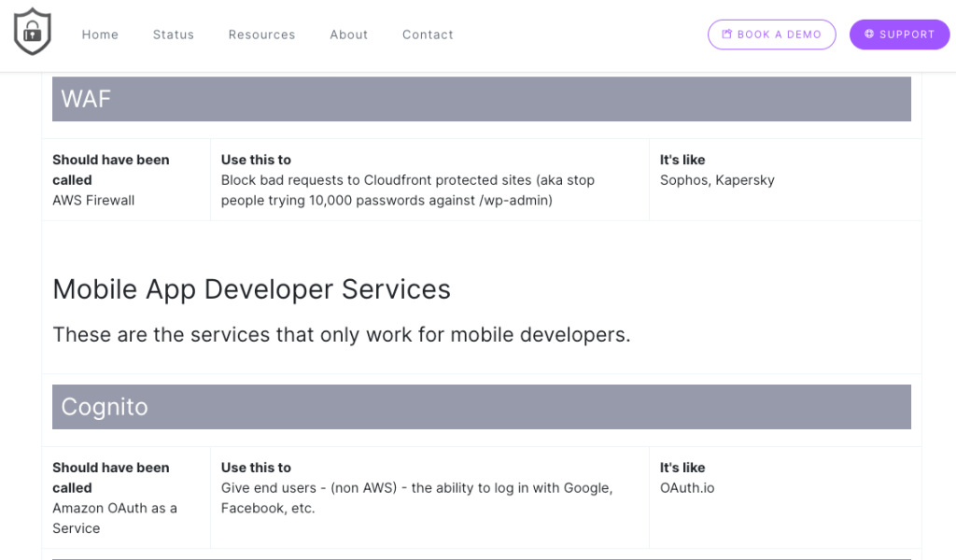Image resolution: width=956 pixels, height=560 pixels.
Task: Click the WAF block bad requests description
Action: pos(407,189)
